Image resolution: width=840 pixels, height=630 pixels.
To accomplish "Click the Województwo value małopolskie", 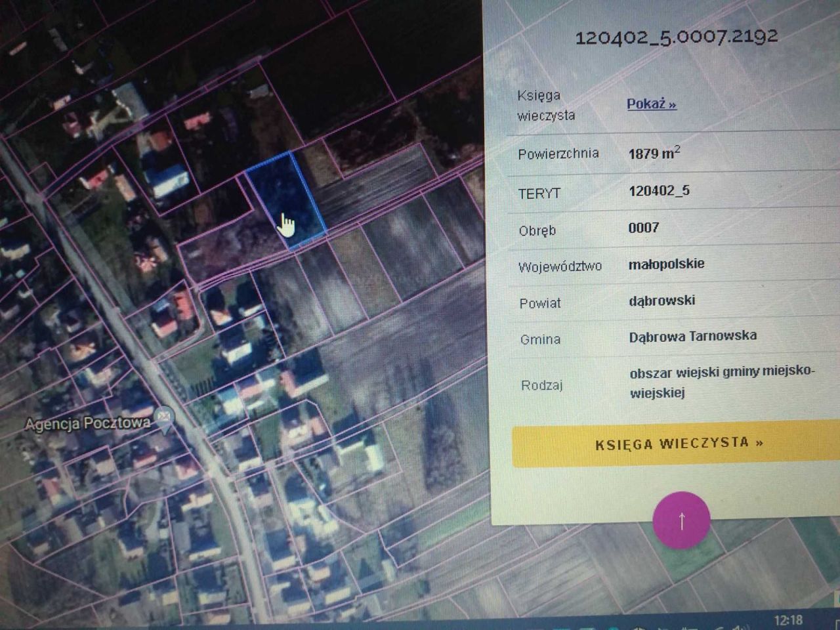I will coord(666,264).
